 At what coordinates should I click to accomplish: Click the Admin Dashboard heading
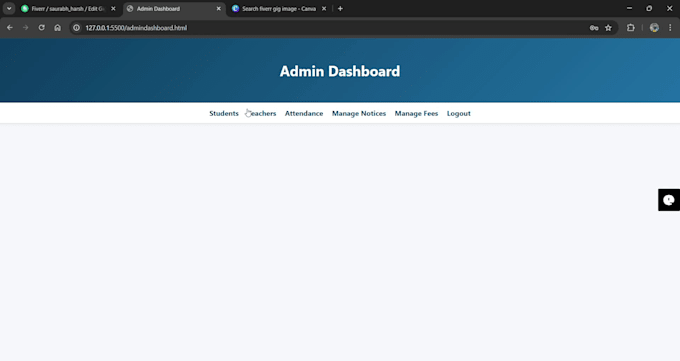(x=340, y=71)
